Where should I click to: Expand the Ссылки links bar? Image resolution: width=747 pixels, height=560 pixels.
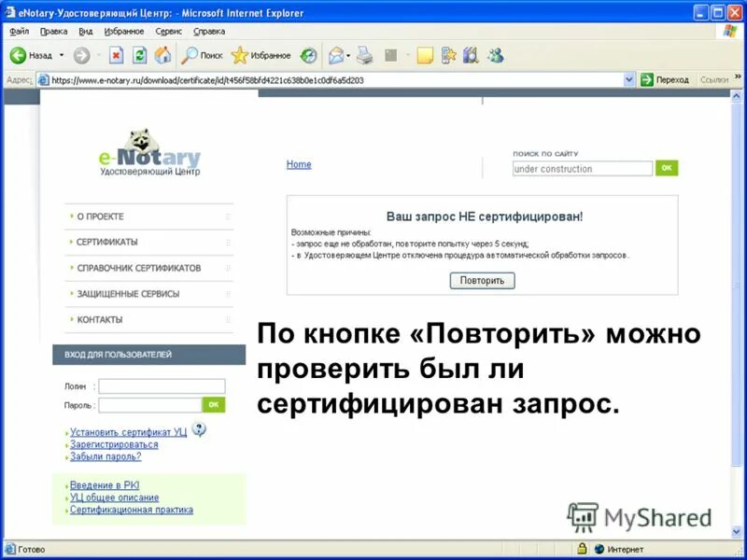tap(713, 79)
